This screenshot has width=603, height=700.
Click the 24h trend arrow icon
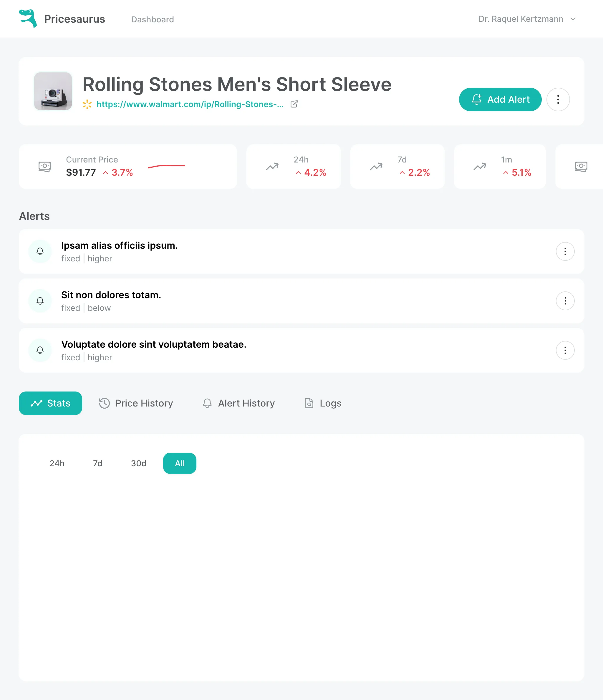click(272, 167)
